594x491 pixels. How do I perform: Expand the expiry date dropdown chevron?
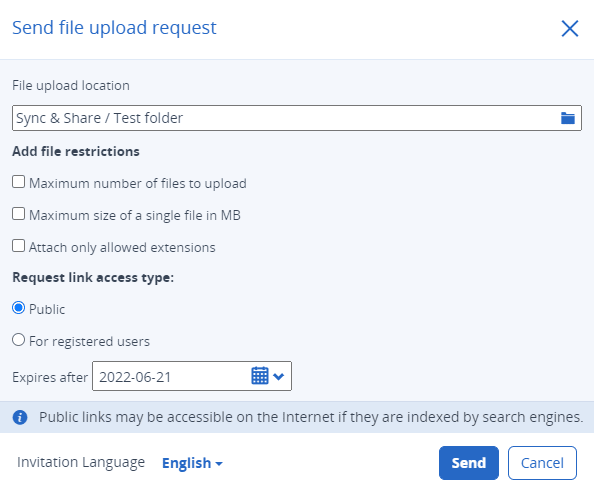279,377
